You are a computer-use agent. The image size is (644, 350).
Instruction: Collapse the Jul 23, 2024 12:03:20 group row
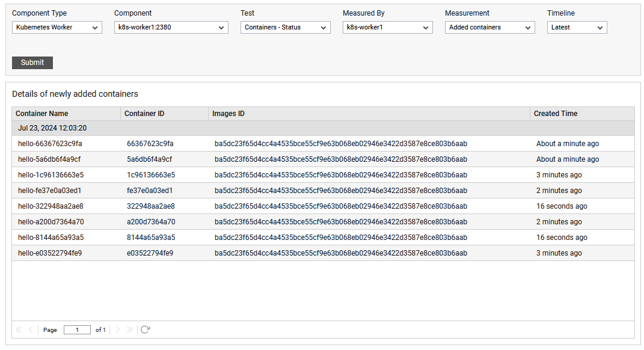pos(324,128)
